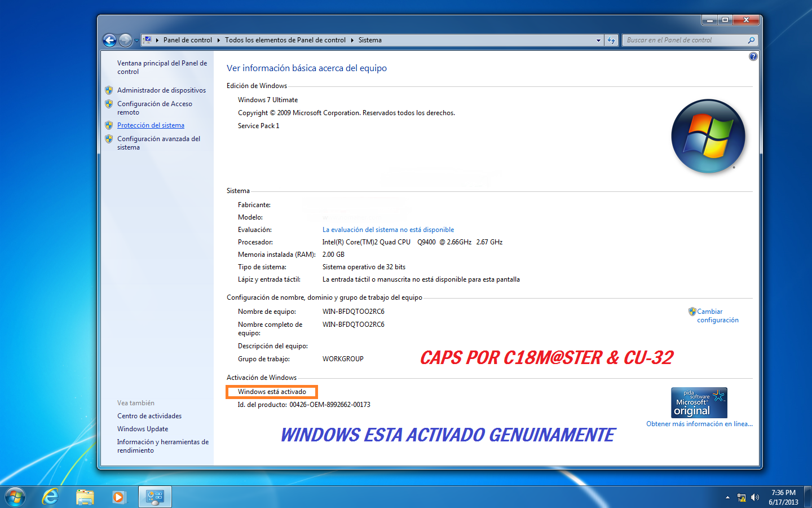
Task: Click the network tray icon
Action: (742, 497)
